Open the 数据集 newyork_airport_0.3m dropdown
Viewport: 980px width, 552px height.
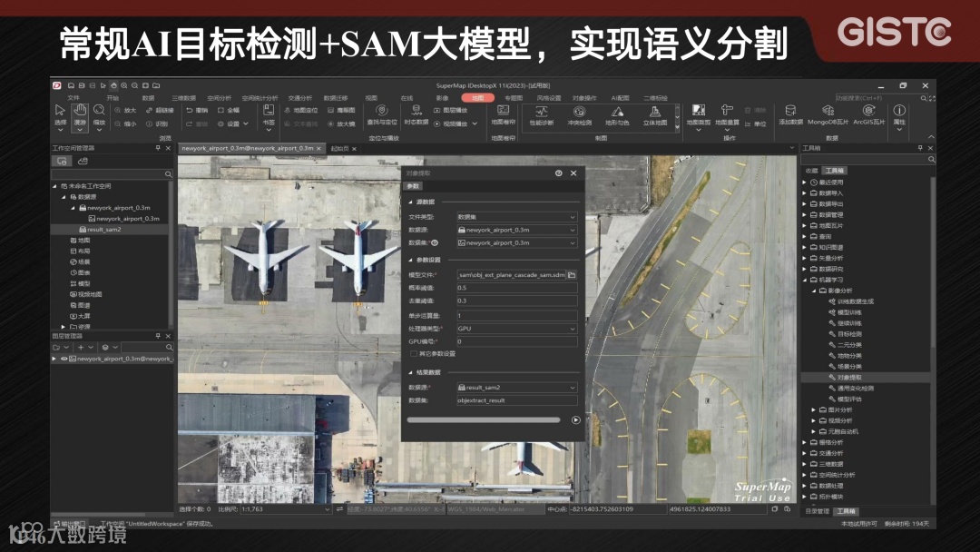572,243
